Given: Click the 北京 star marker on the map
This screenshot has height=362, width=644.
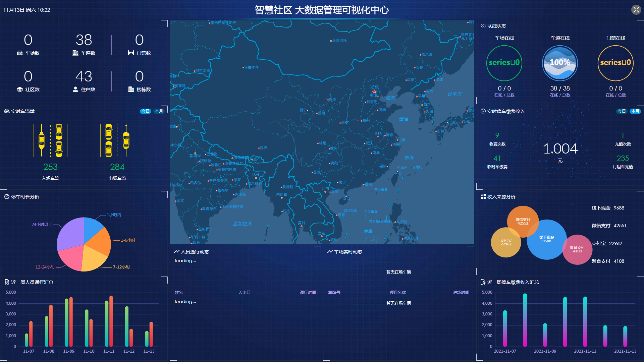Looking at the screenshot, I should click(375, 91).
